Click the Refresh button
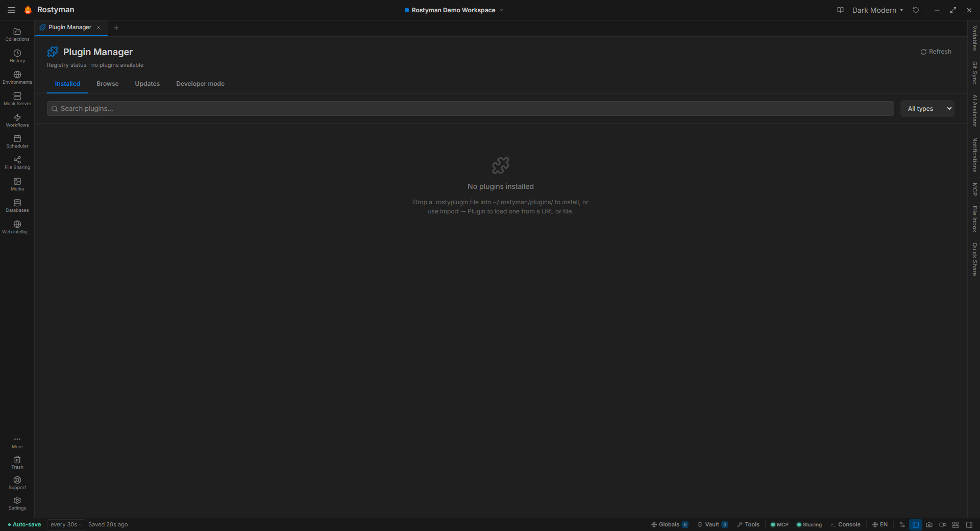 936,52
